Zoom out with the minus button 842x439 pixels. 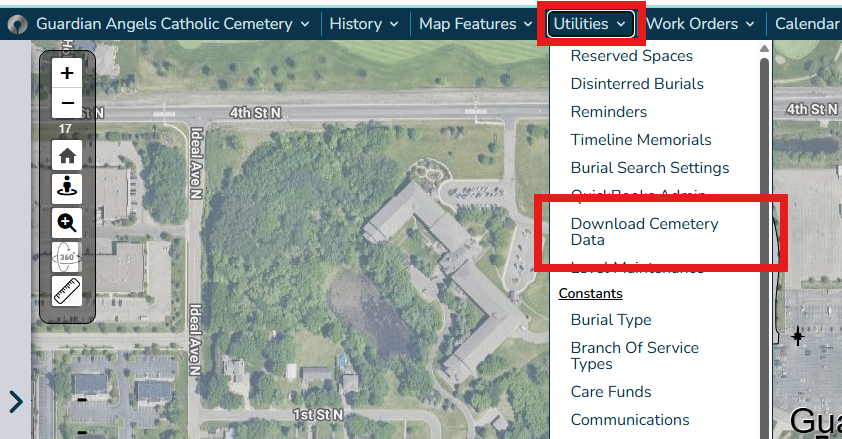[x=67, y=103]
